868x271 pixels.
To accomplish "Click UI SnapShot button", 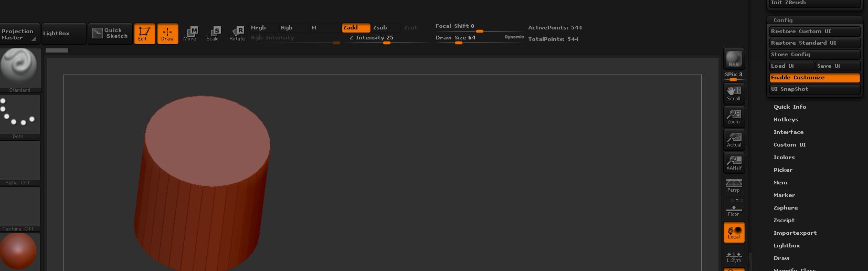I will point(815,89).
